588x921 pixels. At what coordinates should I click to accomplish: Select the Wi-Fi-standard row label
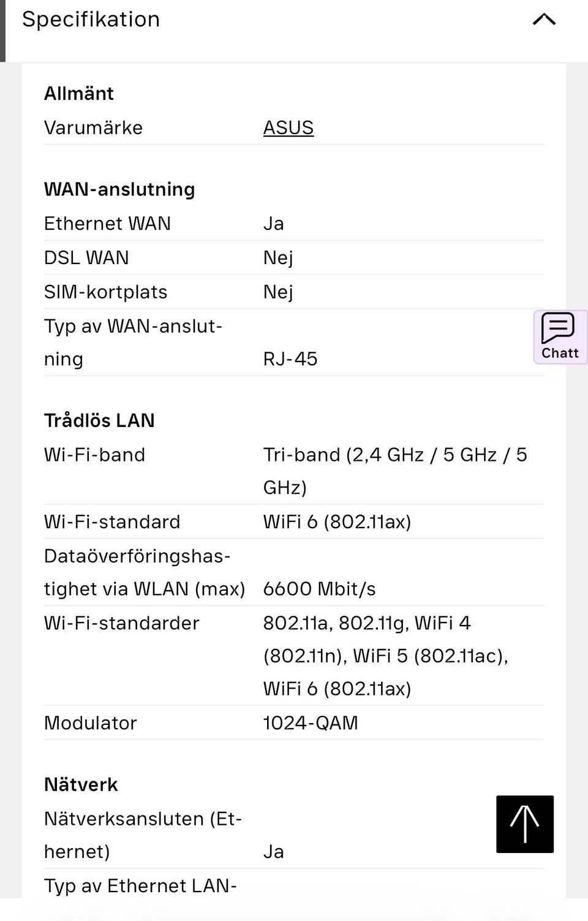[x=112, y=522]
